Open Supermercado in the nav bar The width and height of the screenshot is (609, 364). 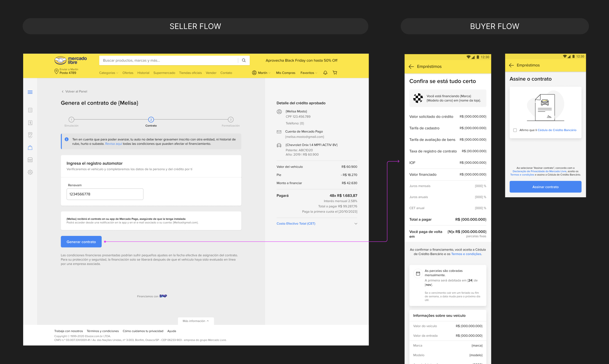click(x=164, y=73)
